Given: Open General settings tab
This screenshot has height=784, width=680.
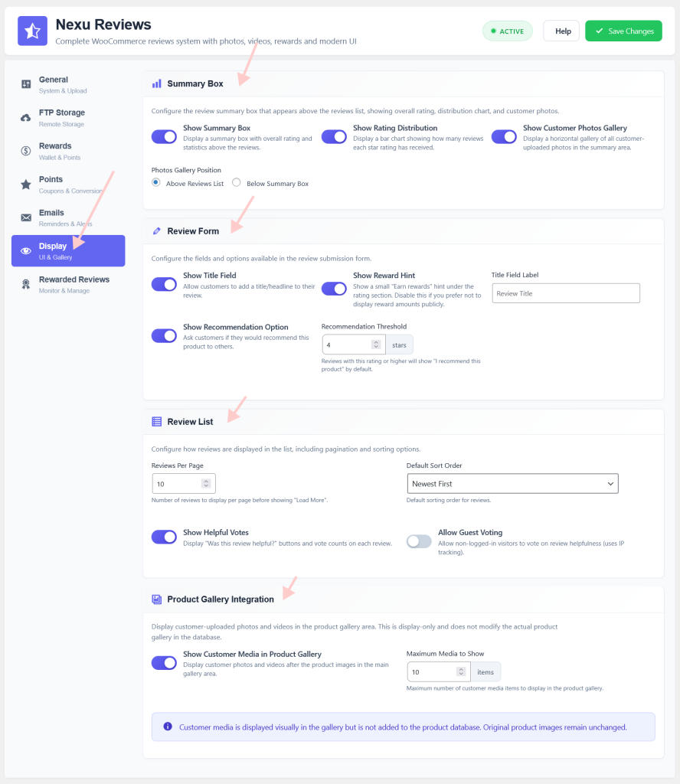Looking at the screenshot, I should tap(68, 84).
